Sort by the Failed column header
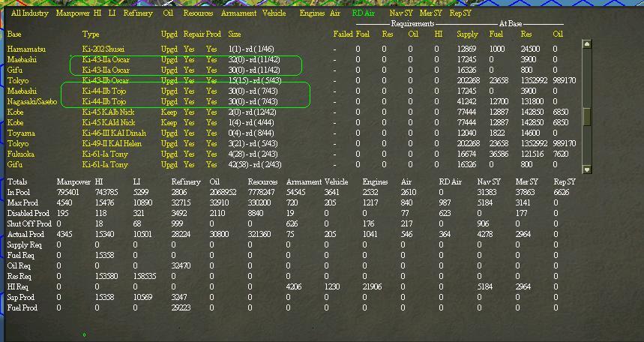Screen dimensions: 644x342 [343, 34]
